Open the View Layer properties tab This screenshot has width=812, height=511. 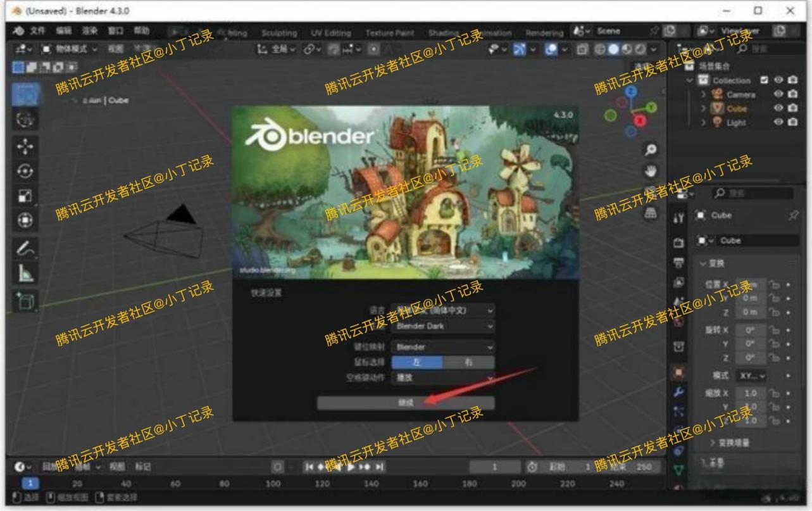[678, 281]
